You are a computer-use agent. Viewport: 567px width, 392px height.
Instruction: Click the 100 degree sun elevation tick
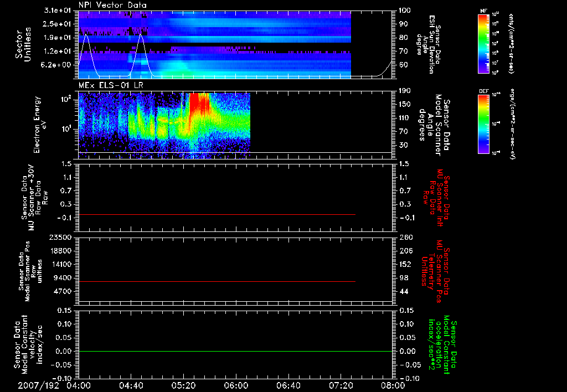(405, 11)
